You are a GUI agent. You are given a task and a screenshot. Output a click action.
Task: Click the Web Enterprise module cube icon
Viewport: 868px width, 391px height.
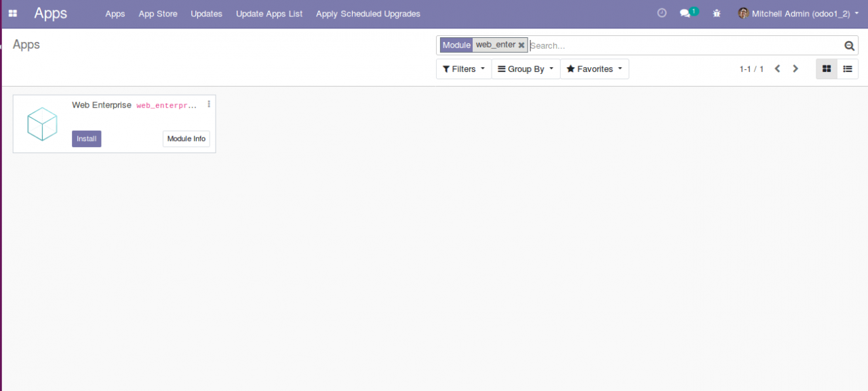point(41,124)
